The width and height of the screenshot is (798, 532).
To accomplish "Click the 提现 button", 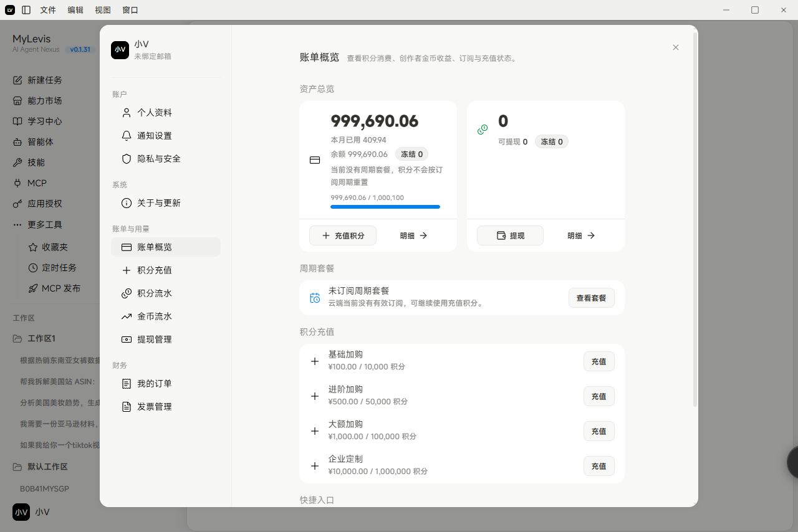I will [510, 235].
